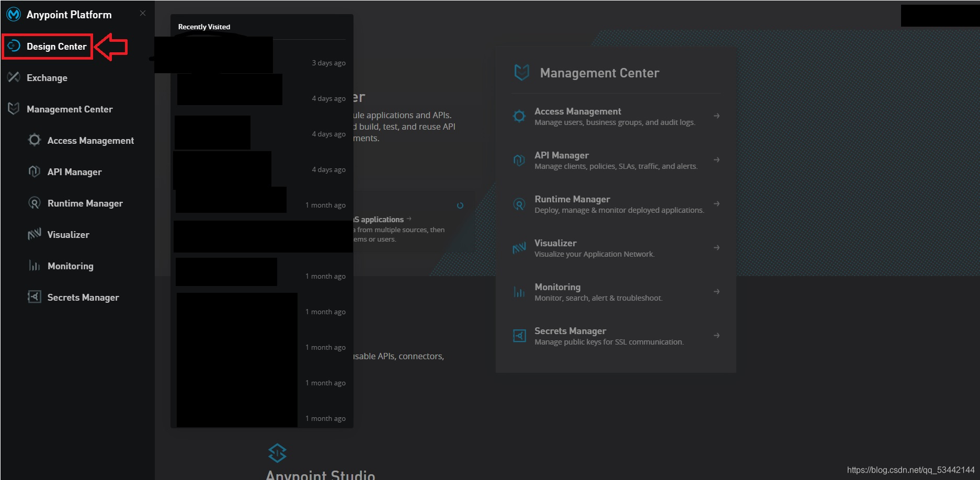The width and height of the screenshot is (980, 480).
Task: Select Management Center in the sidebar
Action: pyautogui.click(x=70, y=109)
